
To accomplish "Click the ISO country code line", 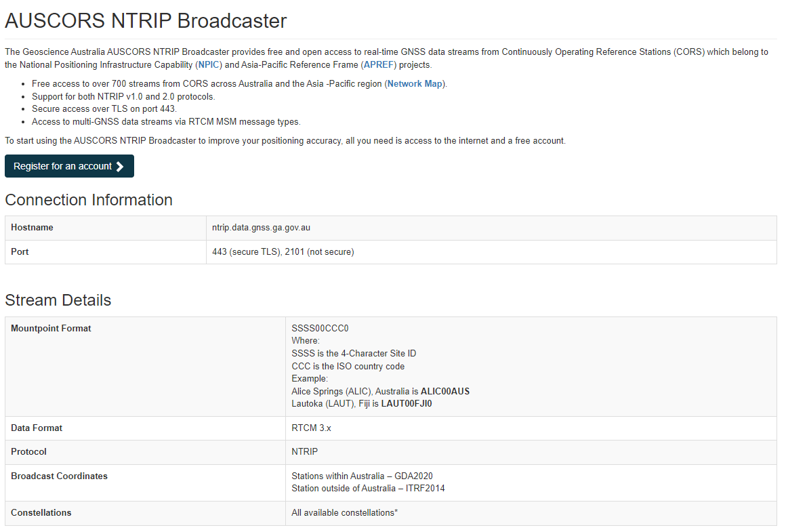I will click(348, 366).
